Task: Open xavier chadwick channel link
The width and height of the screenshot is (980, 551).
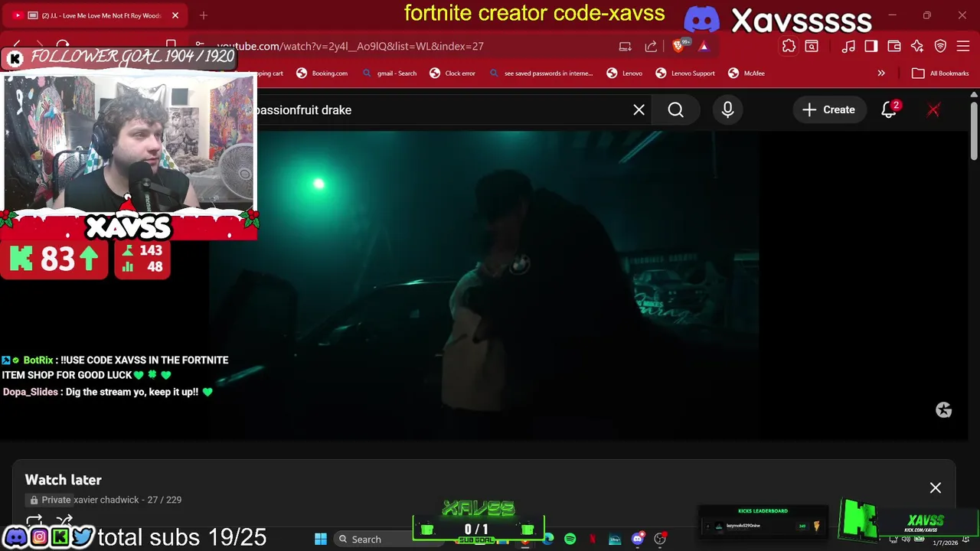Action: click(x=106, y=500)
